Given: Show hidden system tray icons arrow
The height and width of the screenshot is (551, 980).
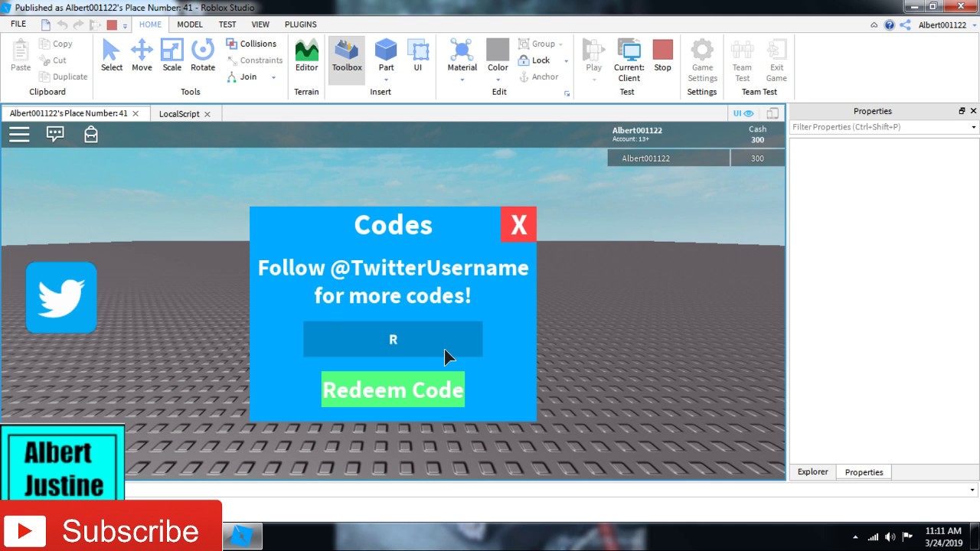Looking at the screenshot, I should point(855,536).
